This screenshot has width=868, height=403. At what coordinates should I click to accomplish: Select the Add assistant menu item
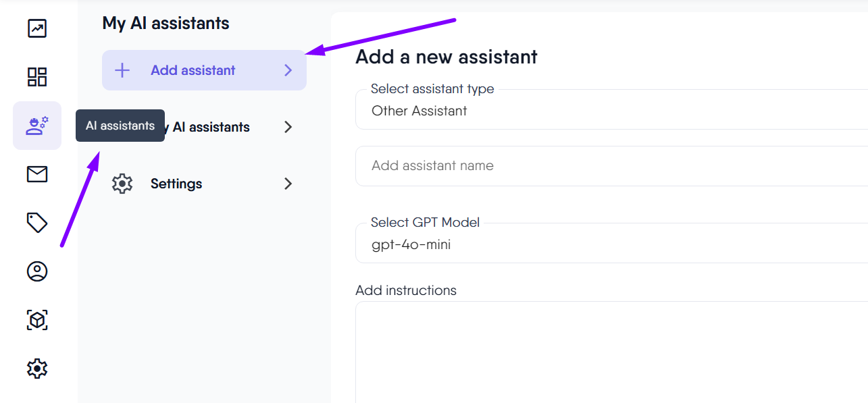pos(193,70)
